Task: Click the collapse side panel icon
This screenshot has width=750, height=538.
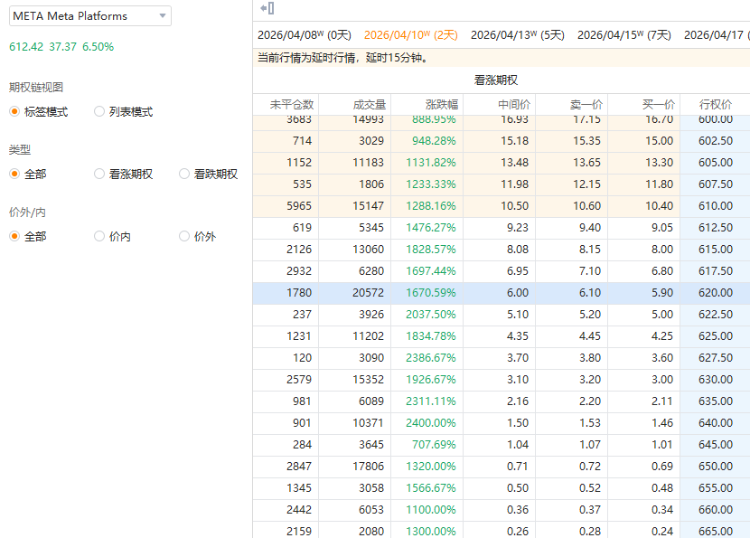Action: [267, 8]
